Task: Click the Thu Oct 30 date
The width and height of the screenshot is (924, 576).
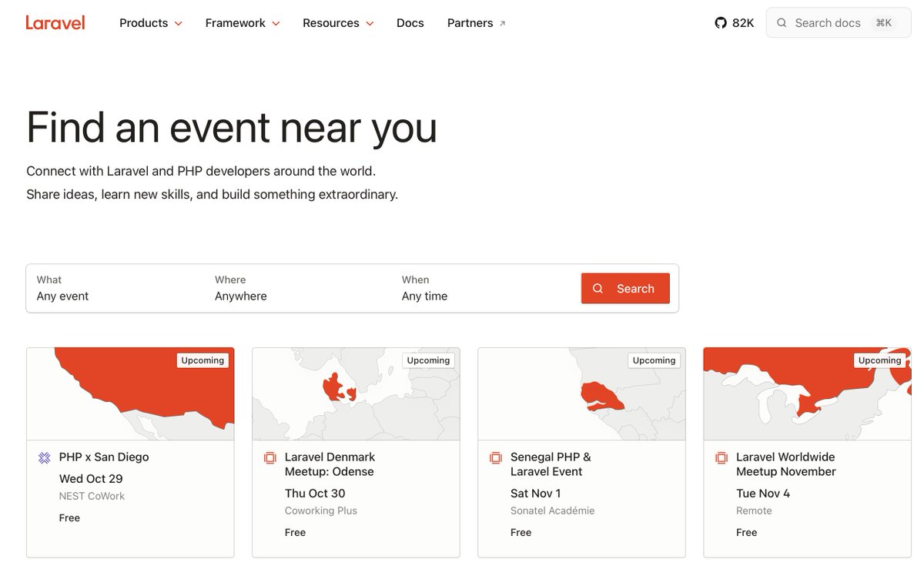Action: click(315, 494)
